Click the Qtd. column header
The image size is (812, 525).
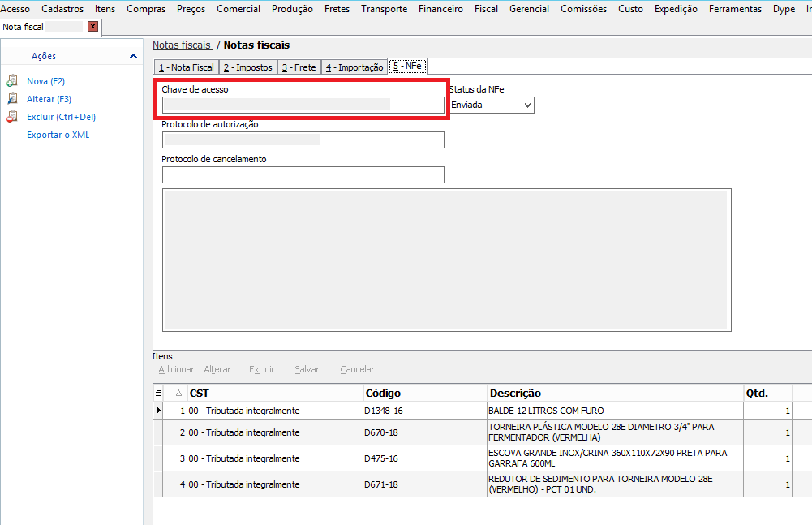tap(768, 393)
